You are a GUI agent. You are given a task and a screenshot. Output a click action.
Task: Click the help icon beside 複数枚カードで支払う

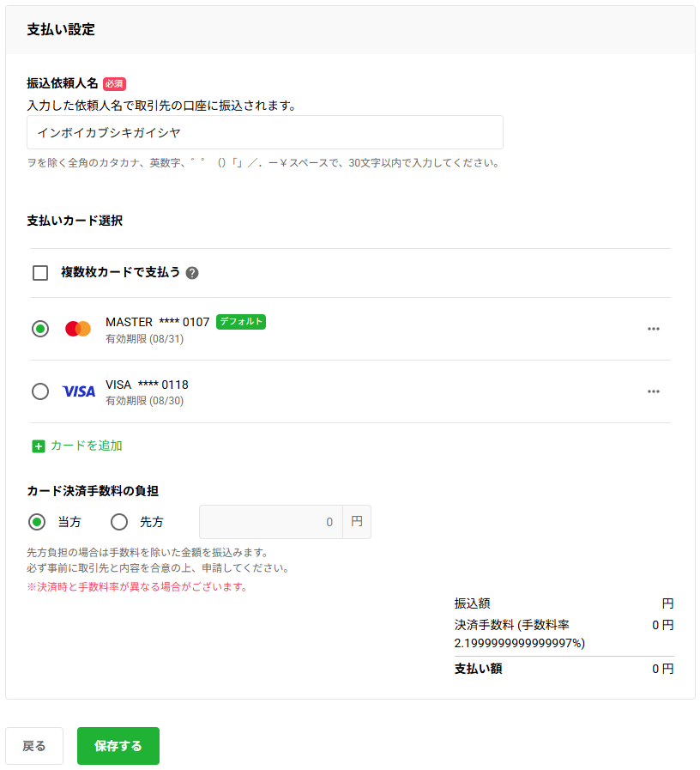[x=192, y=273]
